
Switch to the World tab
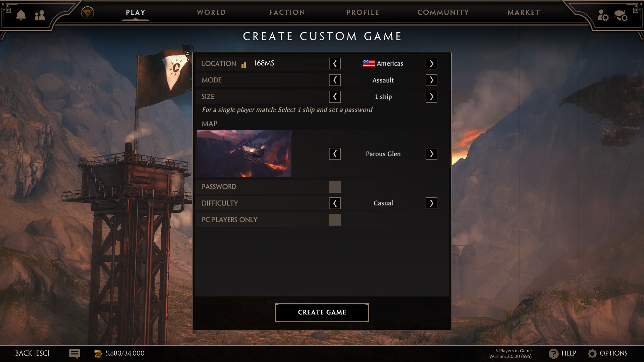pyautogui.click(x=211, y=12)
